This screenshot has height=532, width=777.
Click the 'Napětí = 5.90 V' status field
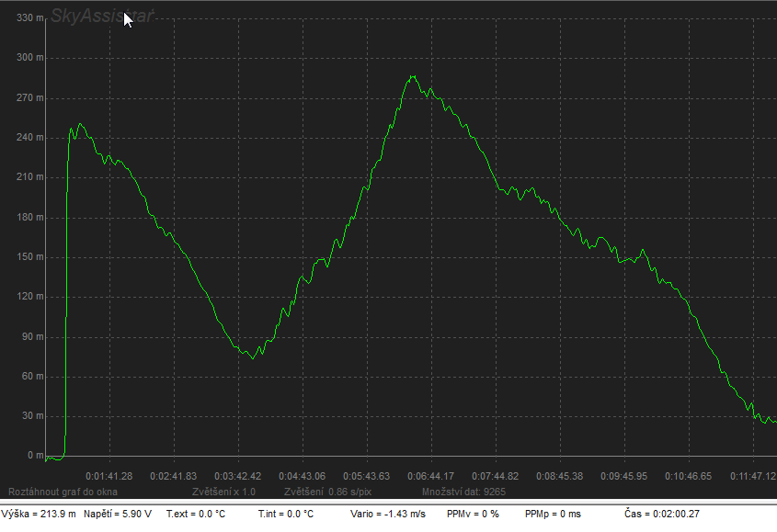[118, 514]
